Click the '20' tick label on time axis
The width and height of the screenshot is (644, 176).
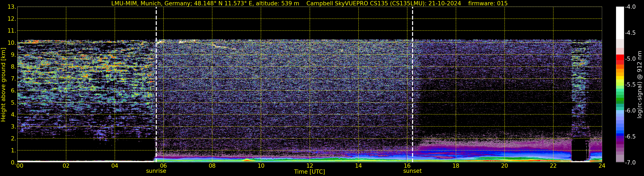[x=505, y=166]
